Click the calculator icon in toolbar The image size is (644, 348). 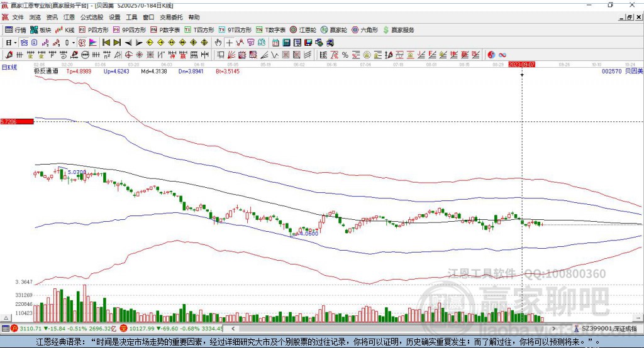[x=286, y=42]
